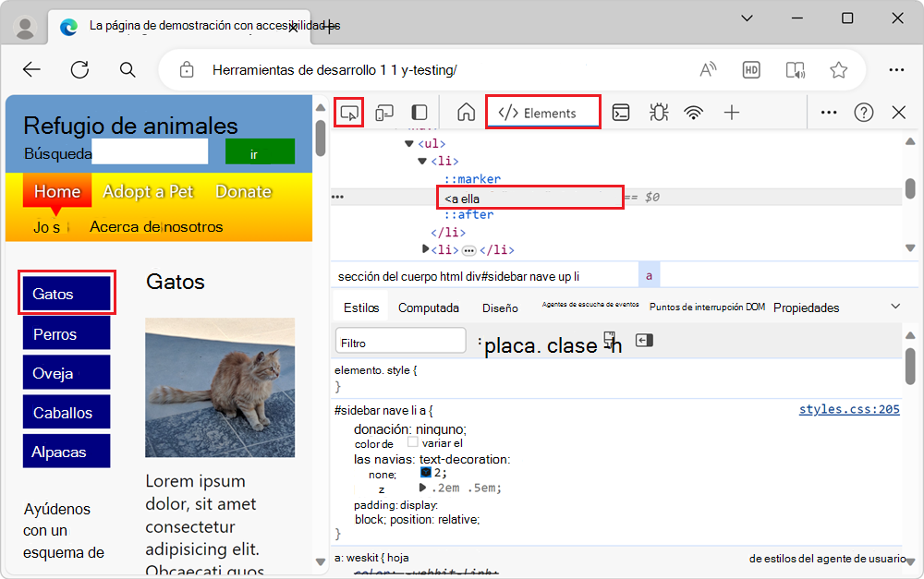Screen dimensions: 924x579
Task: Open DevTools customize three-dot menu
Action: (829, 112)
